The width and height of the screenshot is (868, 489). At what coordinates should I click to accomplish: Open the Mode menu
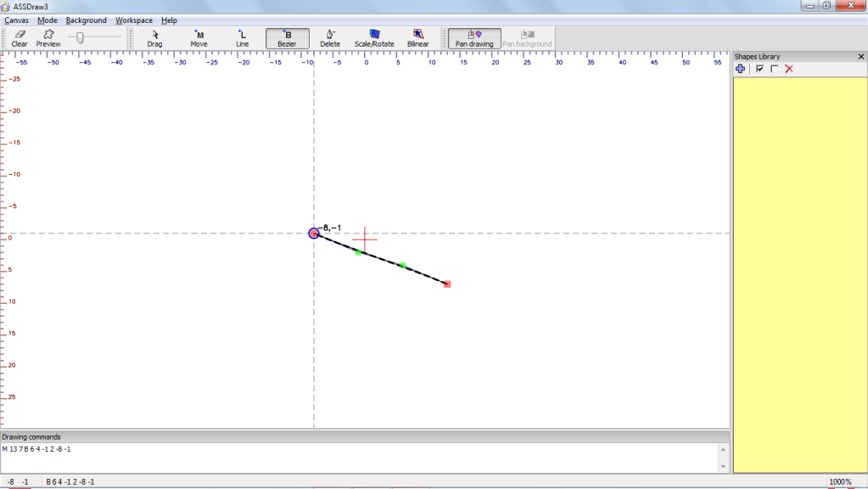[47, 20]
